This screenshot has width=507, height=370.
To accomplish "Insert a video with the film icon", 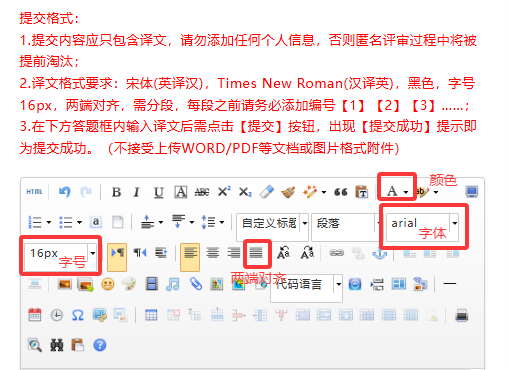I will click(151, 284).
